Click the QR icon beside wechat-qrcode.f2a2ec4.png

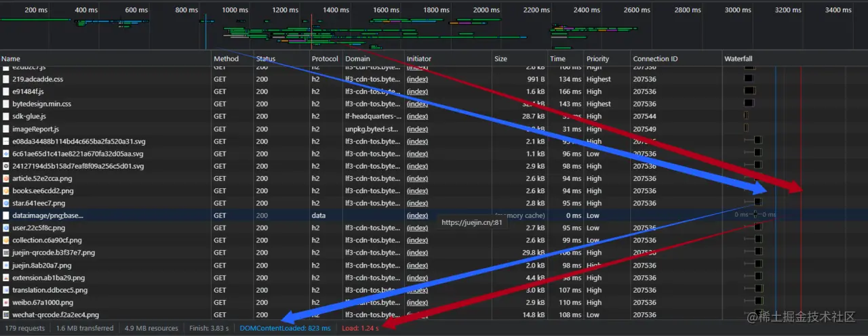6,315
